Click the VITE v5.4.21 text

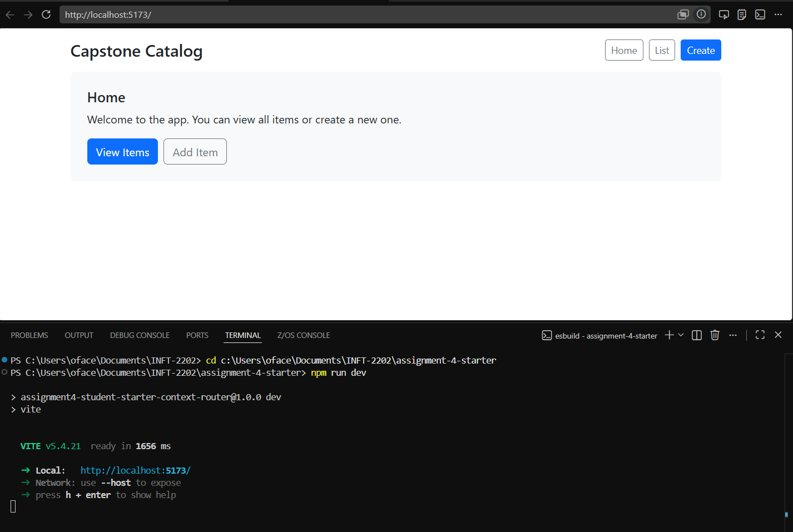51,446
